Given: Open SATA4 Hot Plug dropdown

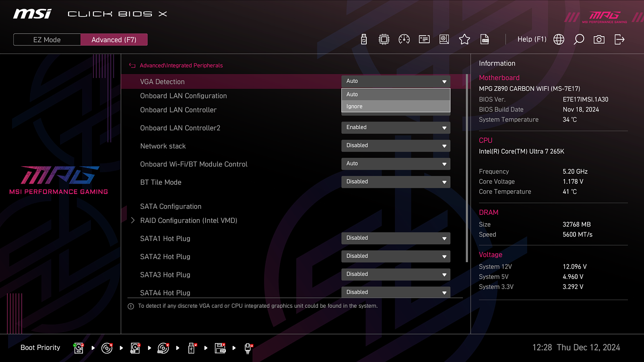Looking at the screenshot, I should point(396,292).
